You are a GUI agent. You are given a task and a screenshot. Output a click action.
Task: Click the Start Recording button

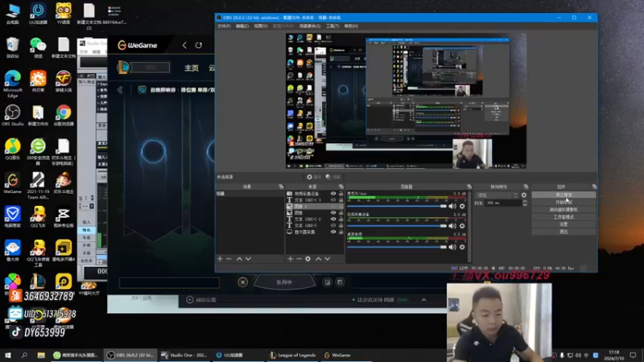click(563, 203)
